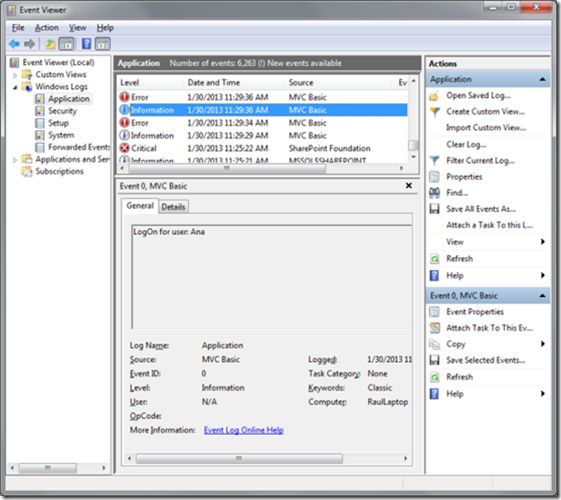This screenshot has height=500, width=561.
Task: Click the Up one level toolbar icon
Action: point(50,44)
